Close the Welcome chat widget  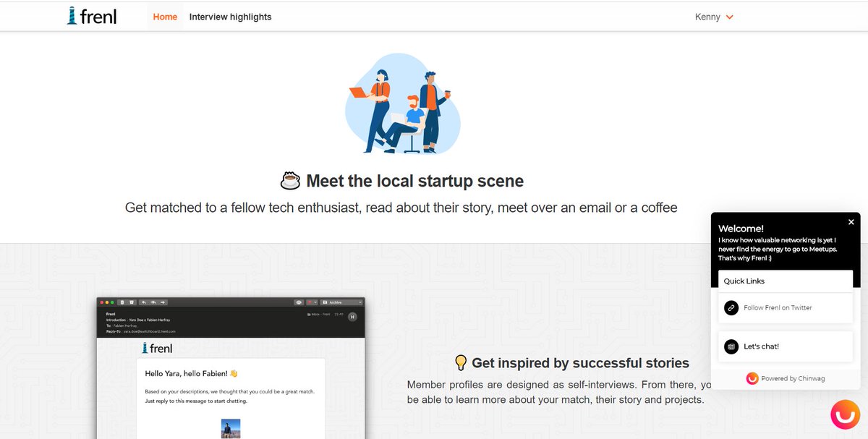click(851, 222)
